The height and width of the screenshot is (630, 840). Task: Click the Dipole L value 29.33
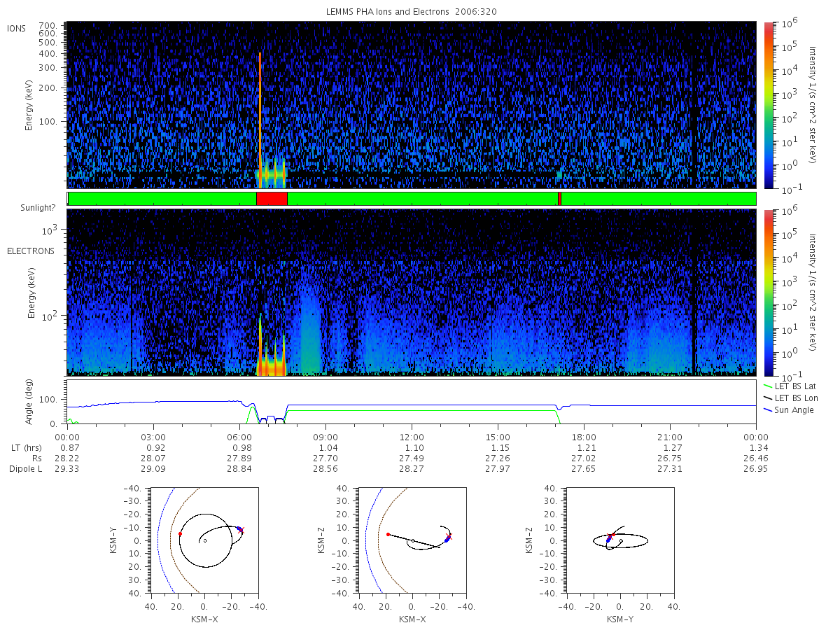coord(68,468)
